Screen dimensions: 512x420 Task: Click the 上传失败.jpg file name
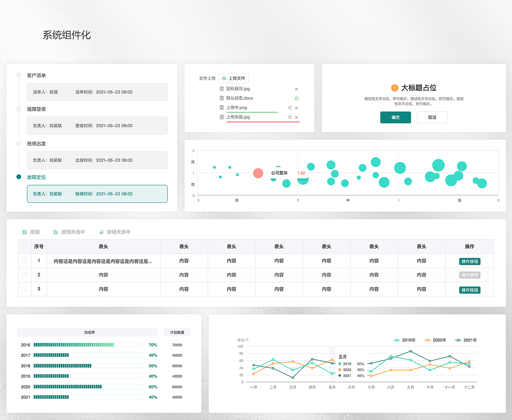click(238, 117)
